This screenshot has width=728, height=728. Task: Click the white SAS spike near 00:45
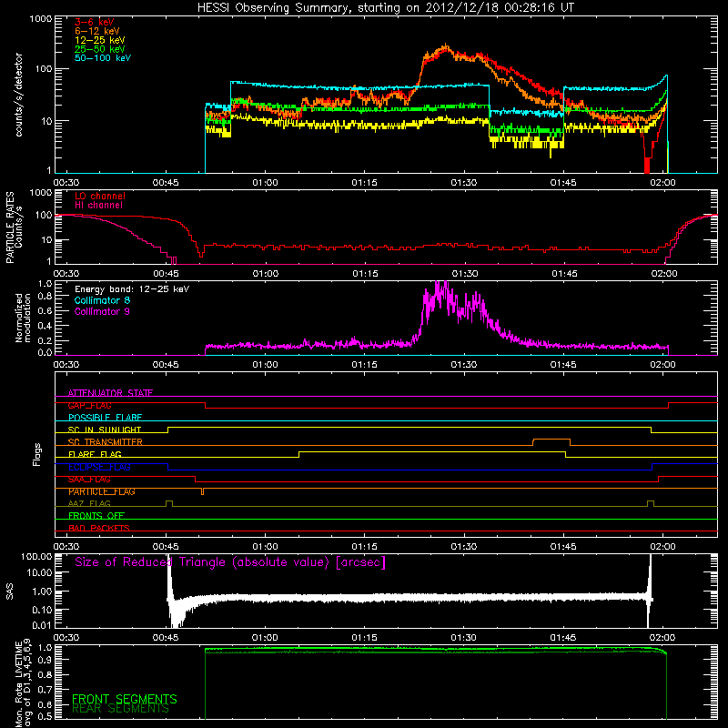click(169, 576)
